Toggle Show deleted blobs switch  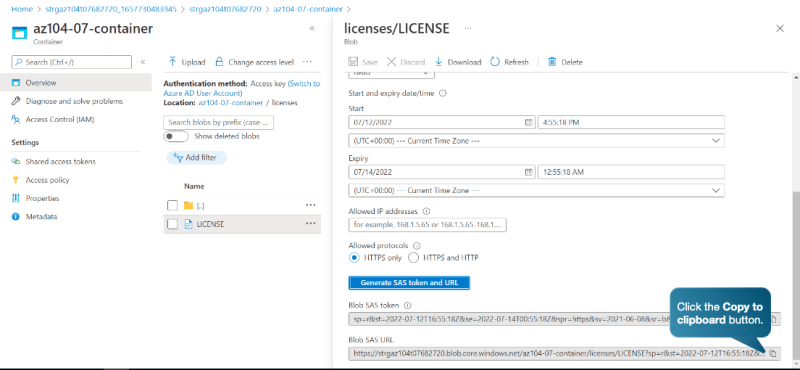coord(176,137)
